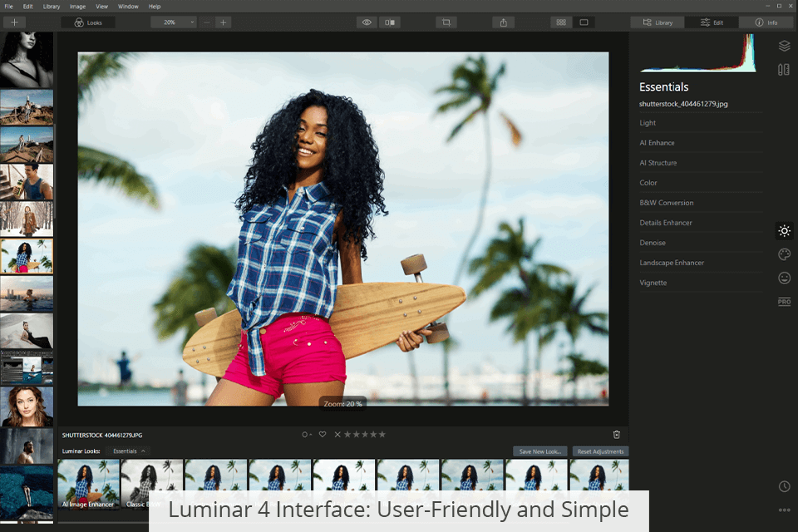Apply the AI Image Enhancer look
The width and height of the screenshot is (798, 532).
click(x=89, y=484)
